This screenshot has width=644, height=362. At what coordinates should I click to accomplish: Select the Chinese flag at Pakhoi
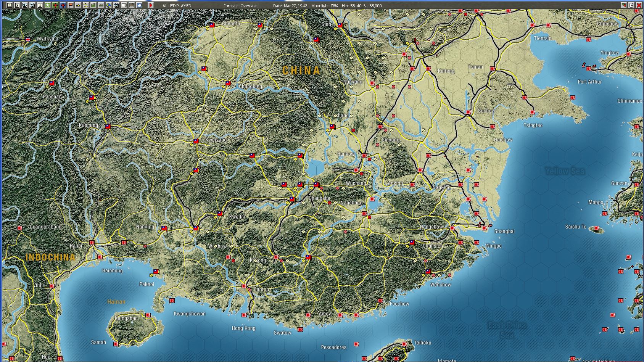[156, 272]
